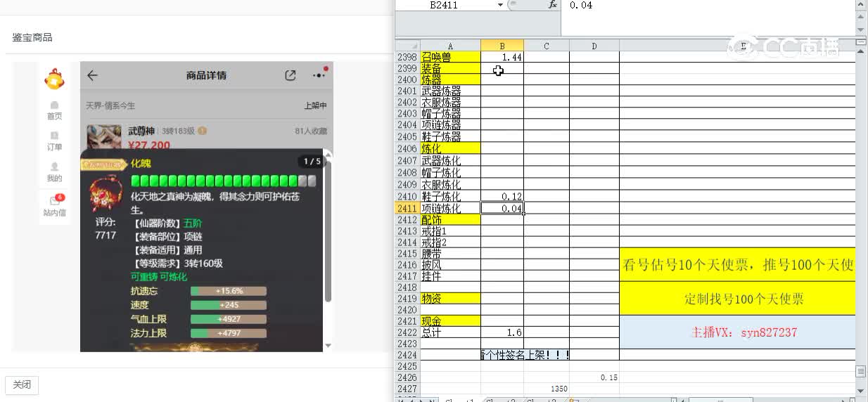868x402 pixels.
Task: Click the yellow 物资 cell
Action: 450,299
